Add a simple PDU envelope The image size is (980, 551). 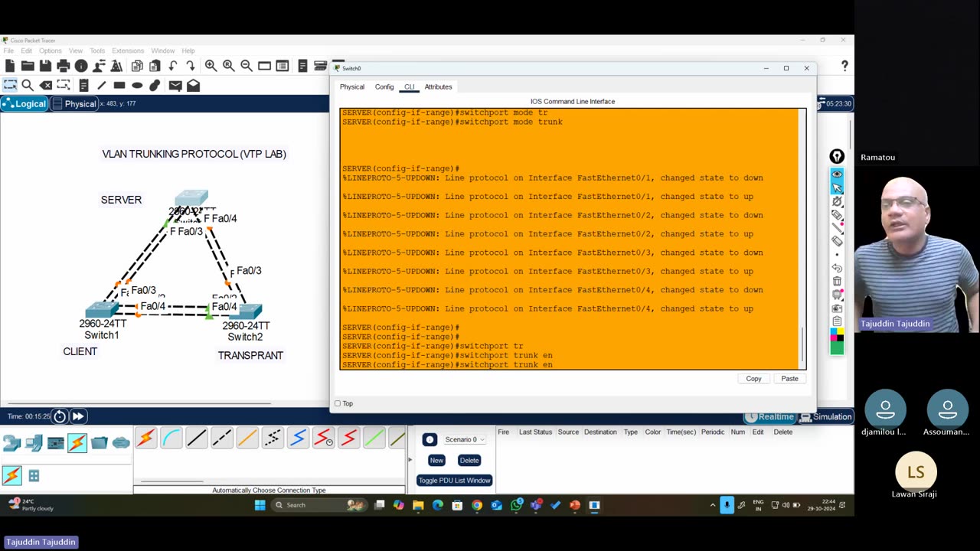[x=175, y=85]
